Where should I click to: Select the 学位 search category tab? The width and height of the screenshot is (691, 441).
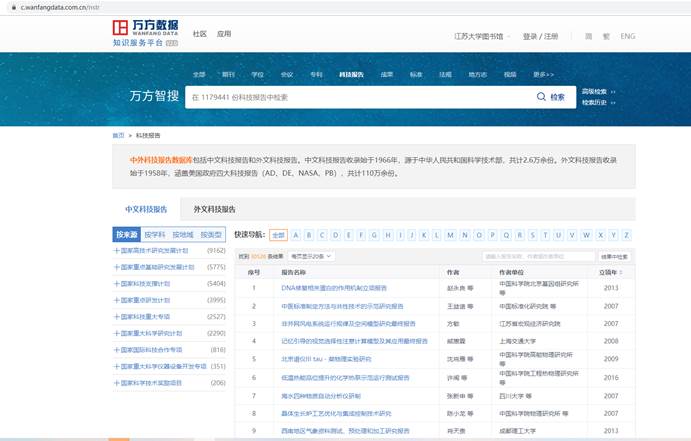(257, 74)
